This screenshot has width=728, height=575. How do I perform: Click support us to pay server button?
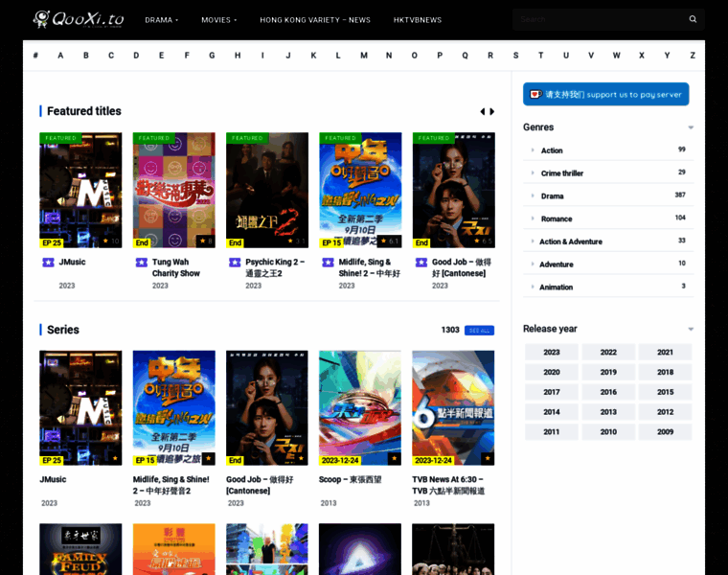(x=606, y=94)
